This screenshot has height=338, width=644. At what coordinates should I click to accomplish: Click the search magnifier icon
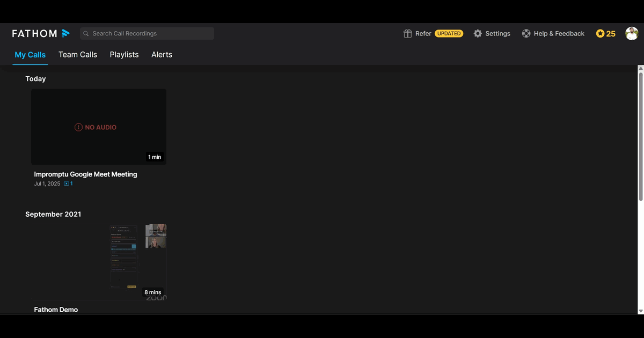(x=86, y=33)
